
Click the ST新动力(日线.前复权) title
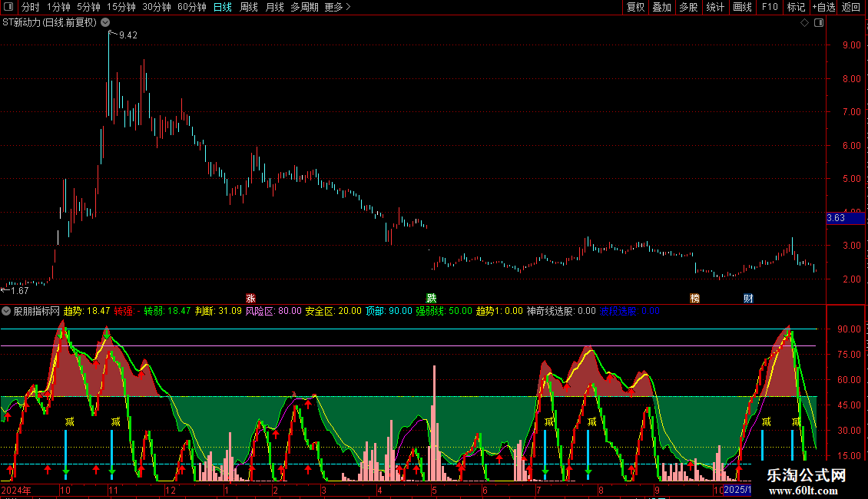49,22
